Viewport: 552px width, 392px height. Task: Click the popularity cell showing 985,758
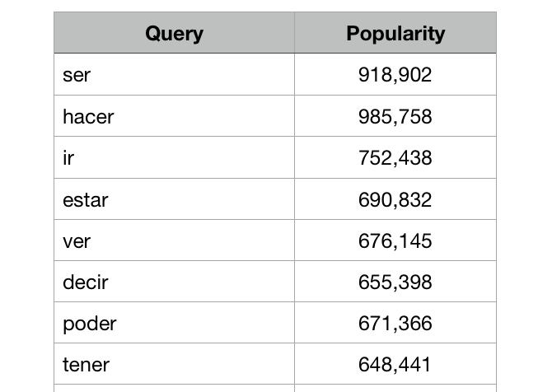click(x=395, y=116)
